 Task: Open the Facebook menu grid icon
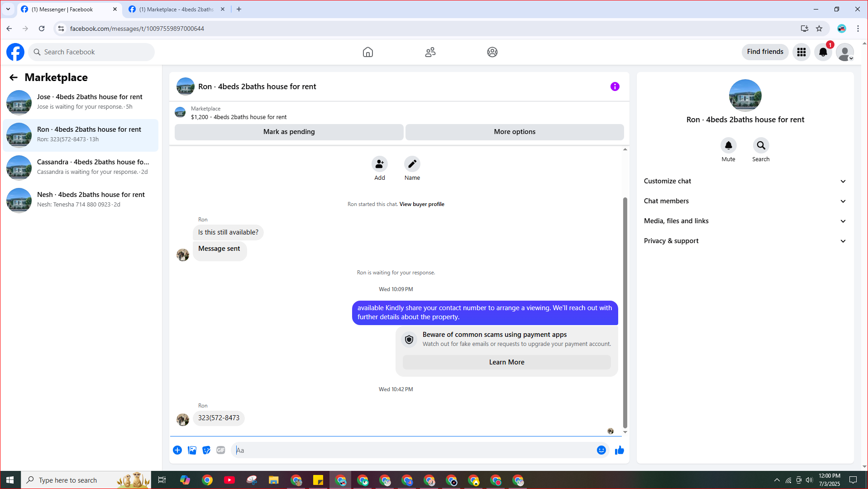[801, 52]
